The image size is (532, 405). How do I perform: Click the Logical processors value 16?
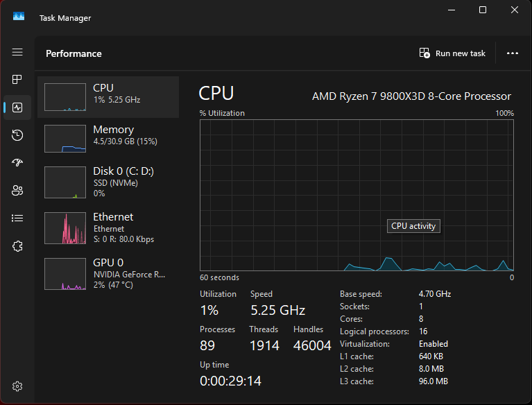[x=423, y=331]
